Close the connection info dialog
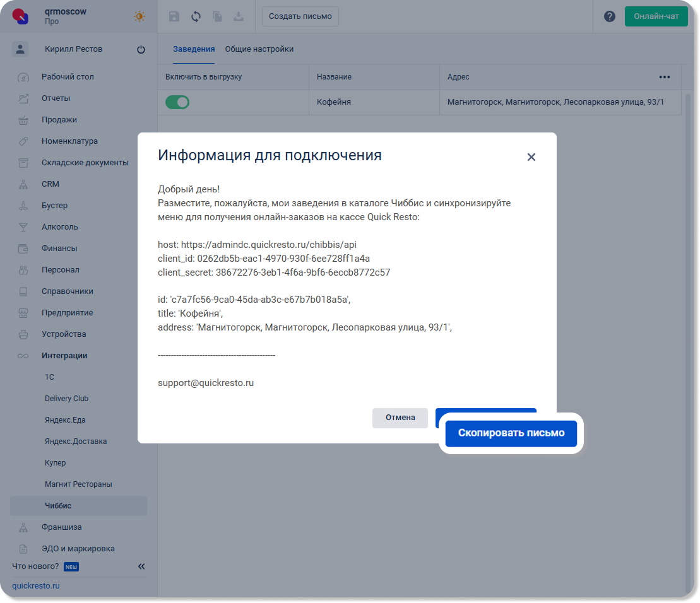The height and width of the screenshot is (603, 700). click(x=531, y=157)
